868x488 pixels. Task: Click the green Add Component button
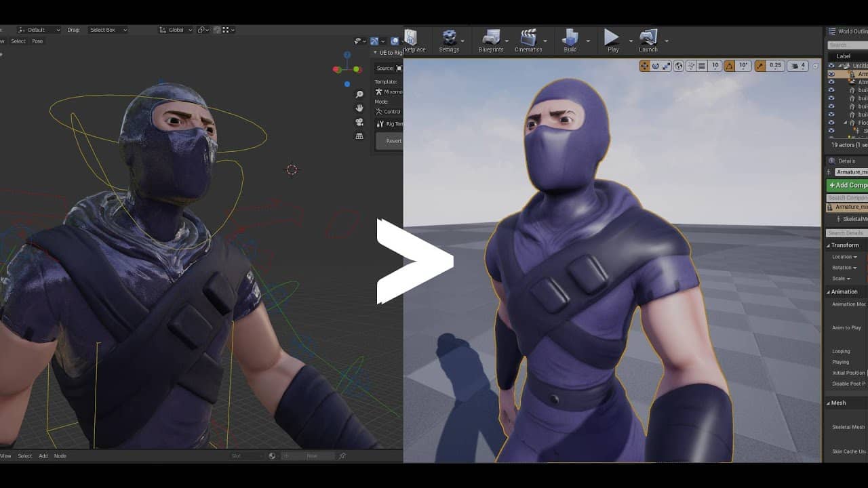coord(847,185)
